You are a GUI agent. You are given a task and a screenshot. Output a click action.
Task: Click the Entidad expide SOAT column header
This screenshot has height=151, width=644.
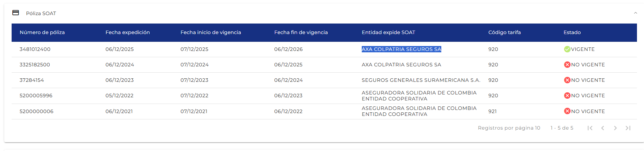pos(388,32)
